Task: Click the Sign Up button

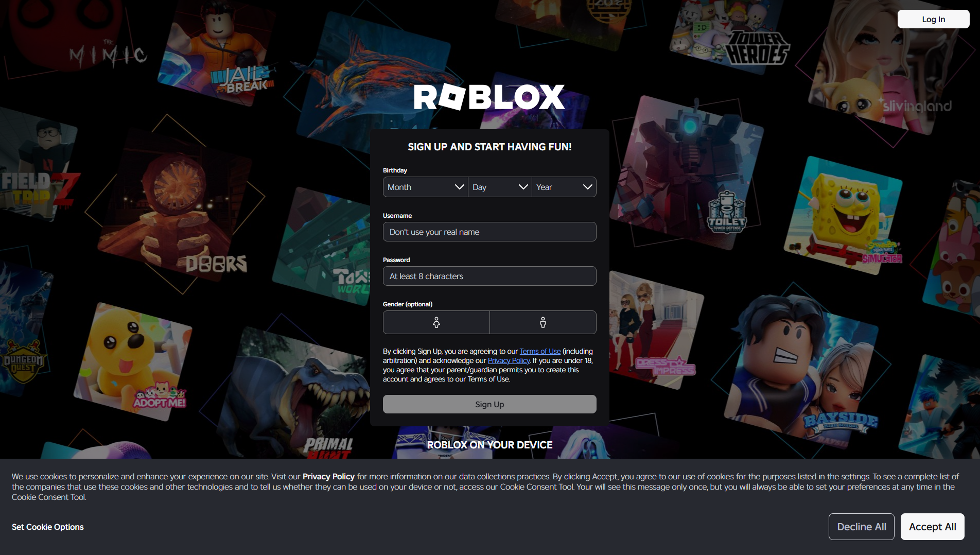Action: click(x=489, y=404)
